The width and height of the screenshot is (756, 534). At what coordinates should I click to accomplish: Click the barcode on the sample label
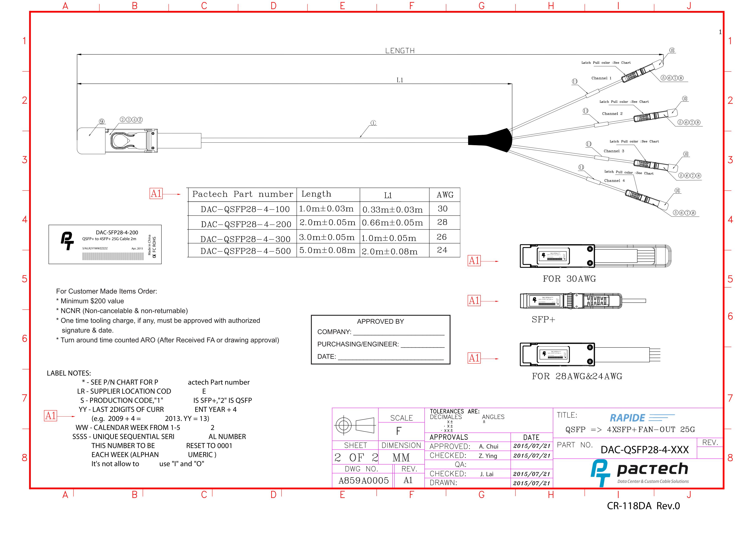click(x=113, y=257)
